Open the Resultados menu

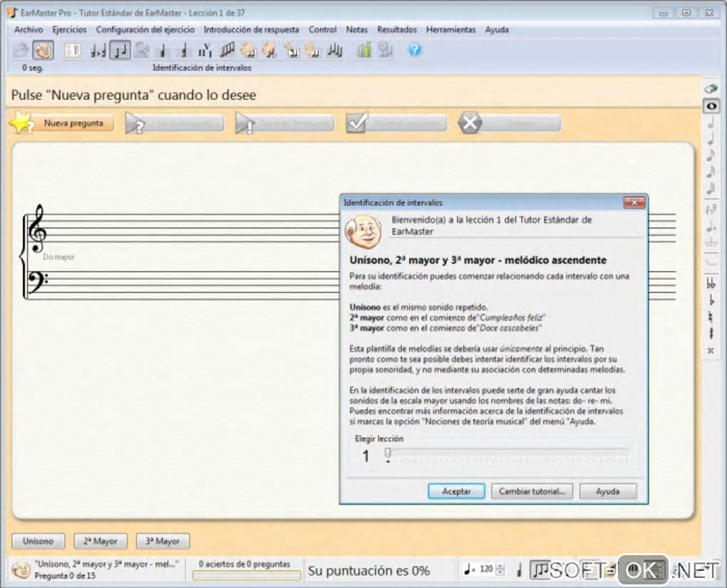pyautogui.click(x=397, y=30)
